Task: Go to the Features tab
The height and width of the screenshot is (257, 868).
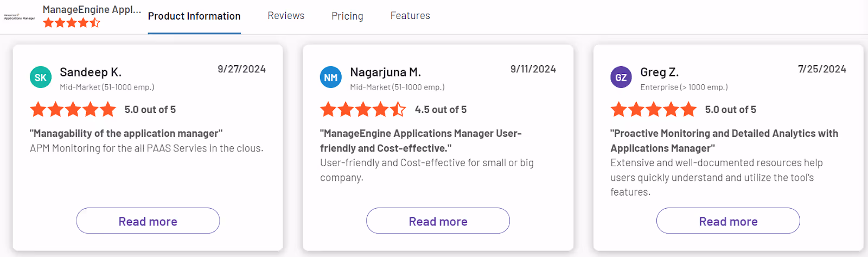Action: pos(410,16)
